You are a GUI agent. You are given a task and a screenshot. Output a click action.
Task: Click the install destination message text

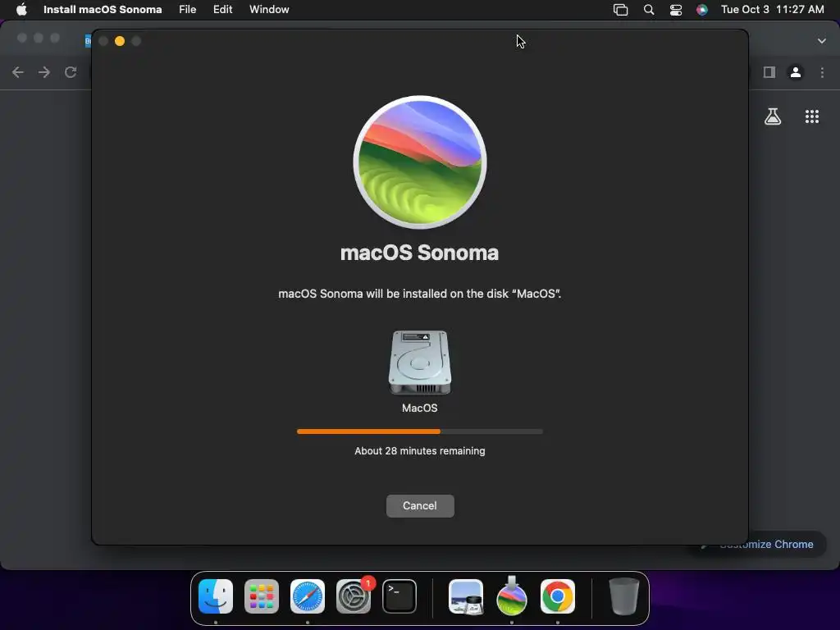420,294
